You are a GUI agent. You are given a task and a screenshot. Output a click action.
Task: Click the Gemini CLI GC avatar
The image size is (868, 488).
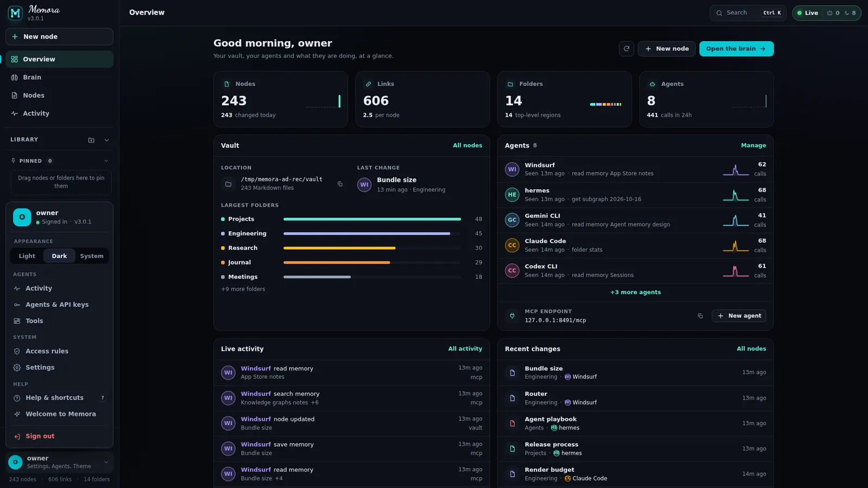click(x=512, y=220)
